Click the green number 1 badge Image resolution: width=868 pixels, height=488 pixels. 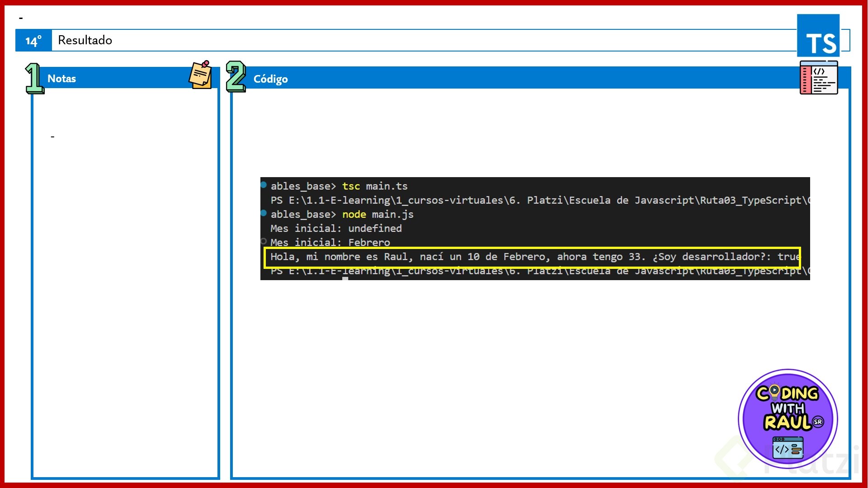[34, 78]
